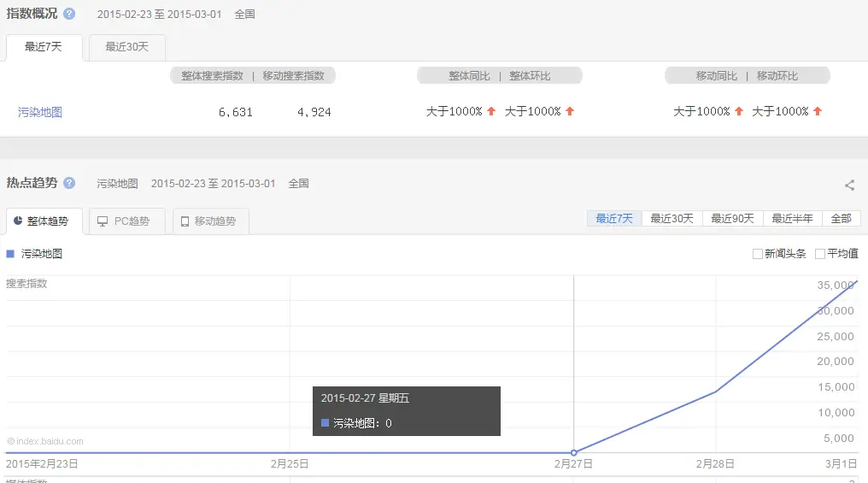Click the share icon in 热点趋势 header

[x=850, y=185]
